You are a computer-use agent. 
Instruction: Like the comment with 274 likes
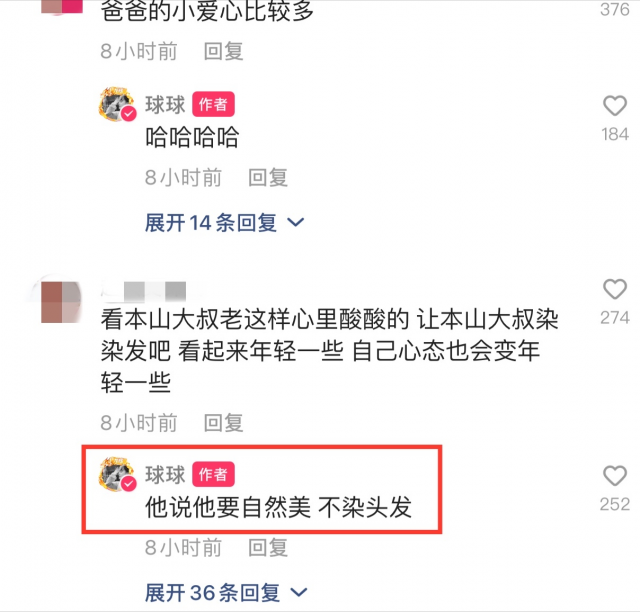click(615, 289)
